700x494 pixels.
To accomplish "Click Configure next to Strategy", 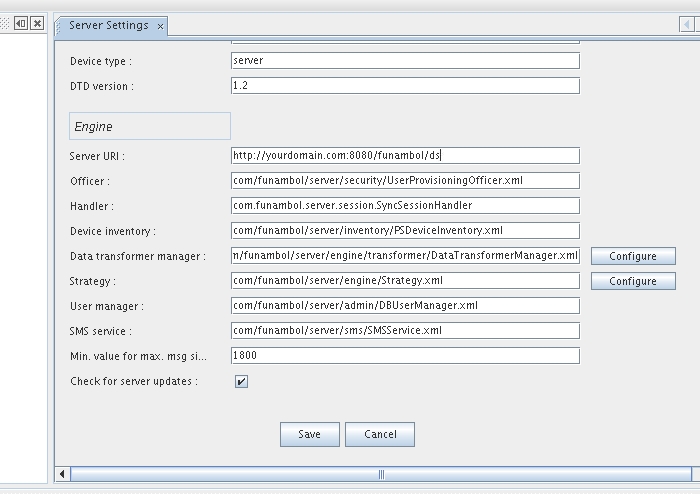I will point(632,281).
